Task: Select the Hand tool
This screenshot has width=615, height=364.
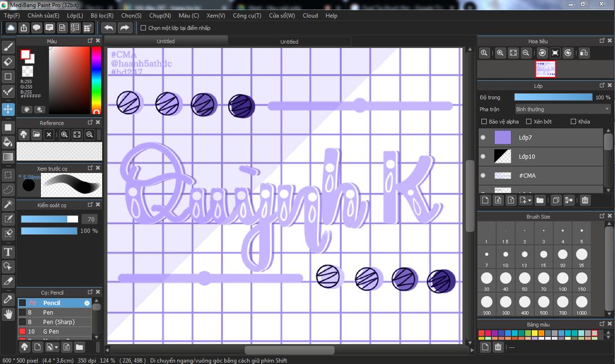Action: click(8, 314)
